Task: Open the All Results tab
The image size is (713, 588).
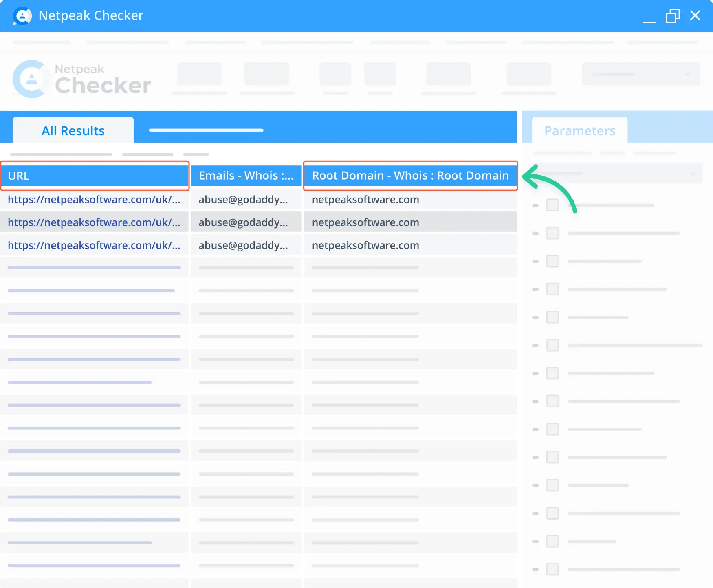Action: [73, 130]
